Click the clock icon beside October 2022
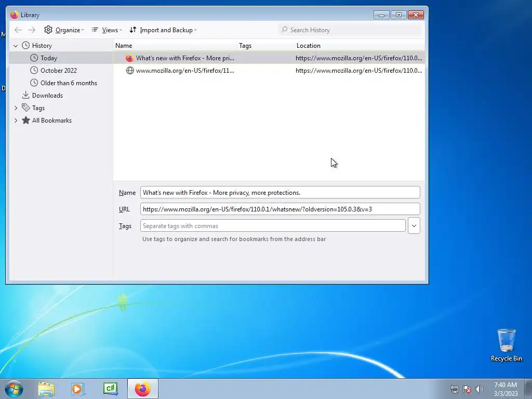532x399 pixels. coord(34,71)
